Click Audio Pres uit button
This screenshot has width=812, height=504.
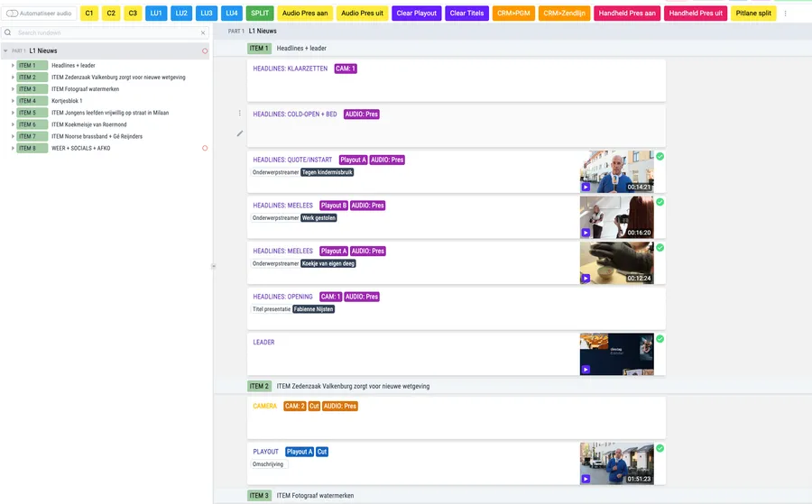pos(362,14)
